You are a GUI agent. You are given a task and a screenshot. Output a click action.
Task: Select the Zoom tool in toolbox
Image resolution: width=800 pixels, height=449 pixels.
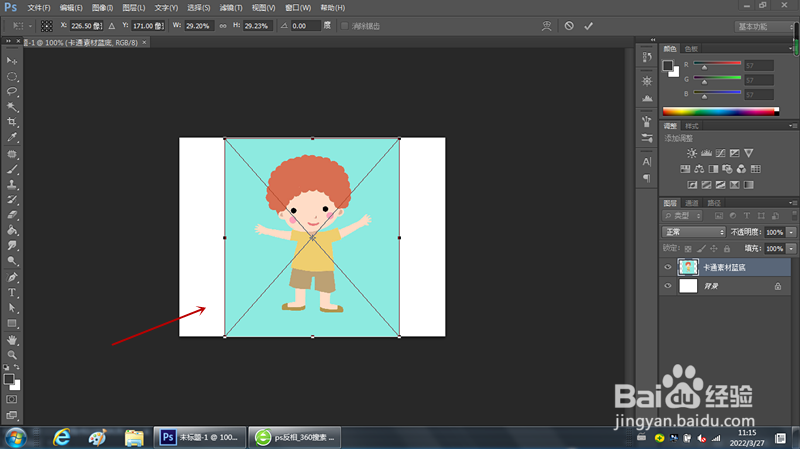pos(12,355)
